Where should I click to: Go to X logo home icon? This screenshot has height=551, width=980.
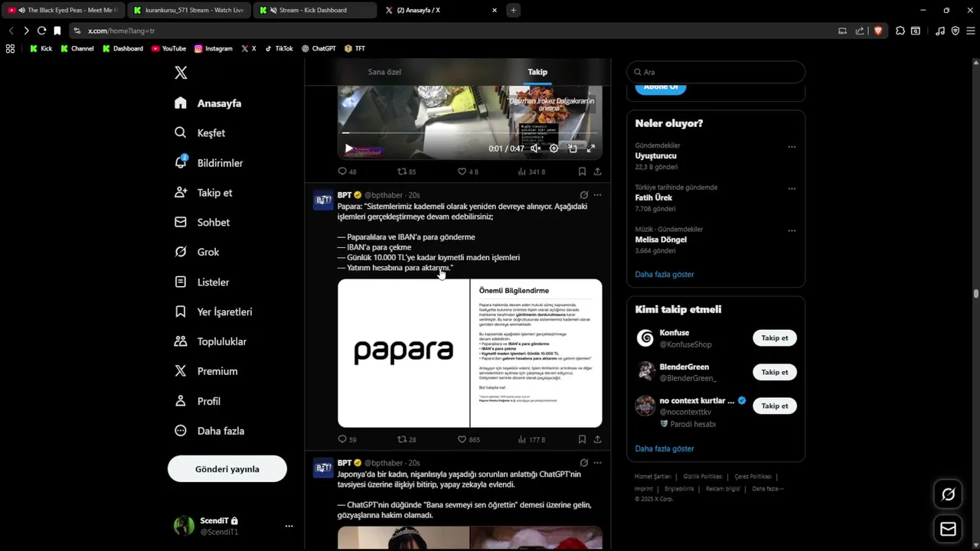pyautogui.click(x=181, y=73)
